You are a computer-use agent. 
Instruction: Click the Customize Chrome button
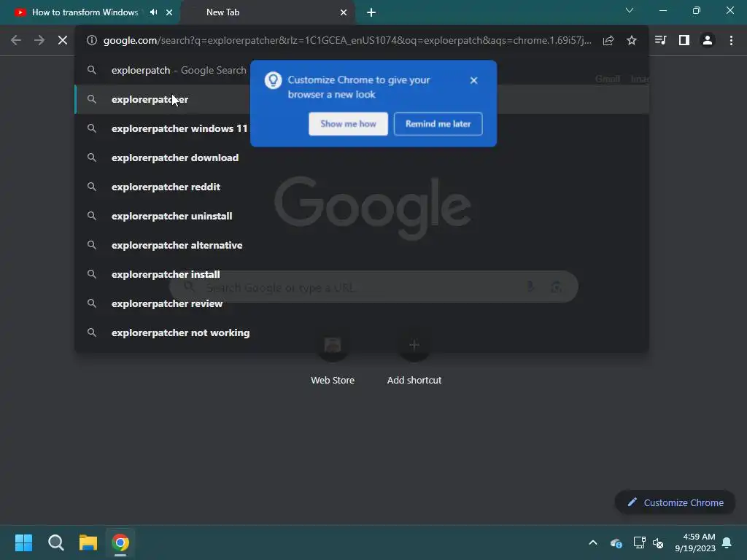(x=675, y=502)
